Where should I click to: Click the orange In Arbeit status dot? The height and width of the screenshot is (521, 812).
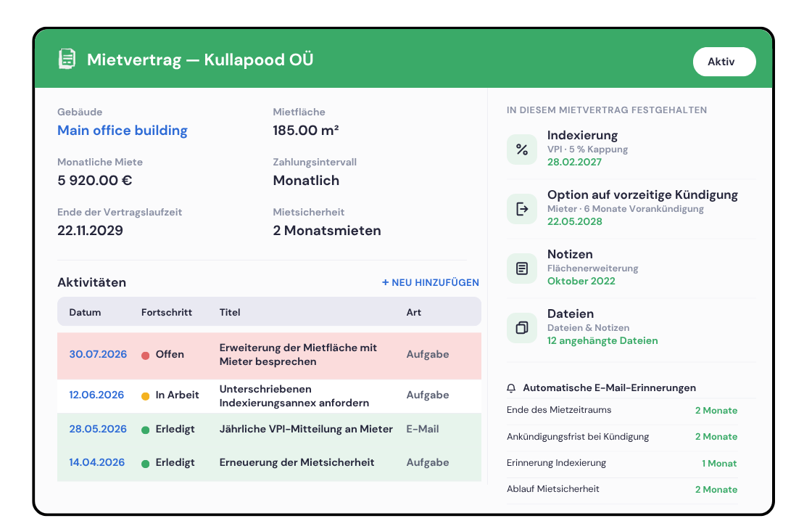pos(146,396)
